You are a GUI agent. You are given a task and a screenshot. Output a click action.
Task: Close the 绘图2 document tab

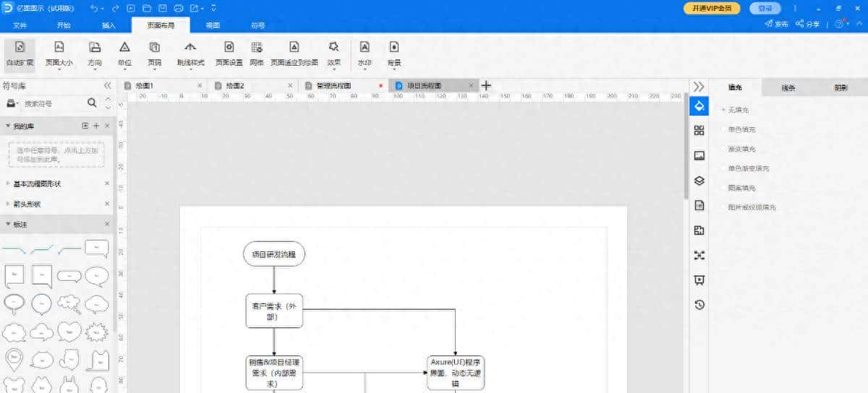click(290, 85)
